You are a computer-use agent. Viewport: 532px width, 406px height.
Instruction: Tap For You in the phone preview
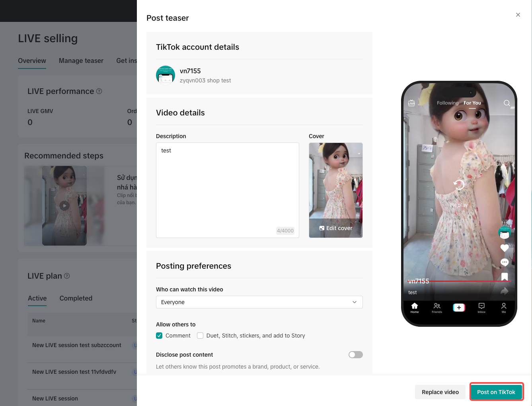point(472,103)
